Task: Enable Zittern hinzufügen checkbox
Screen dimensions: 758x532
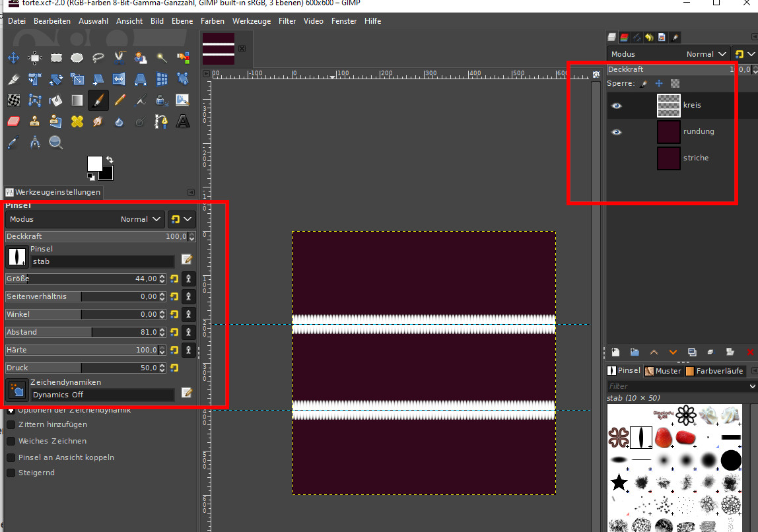Action: (x=11, y=424)
